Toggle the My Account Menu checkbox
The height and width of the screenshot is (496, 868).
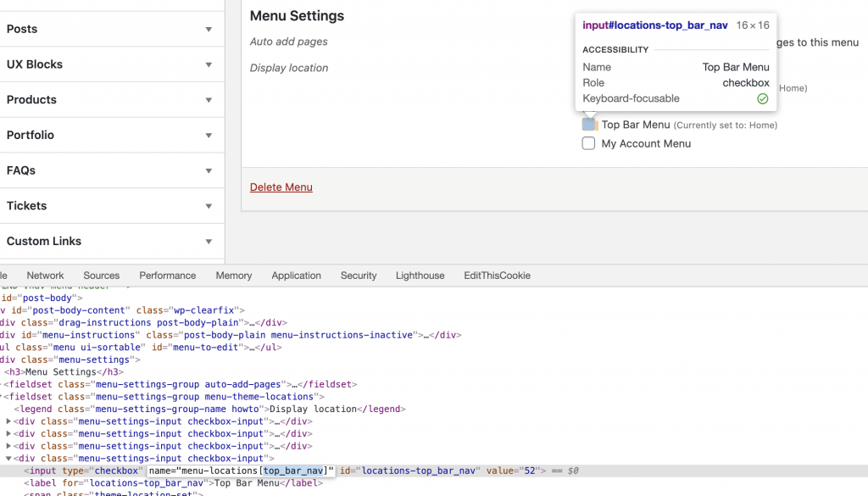588,143
